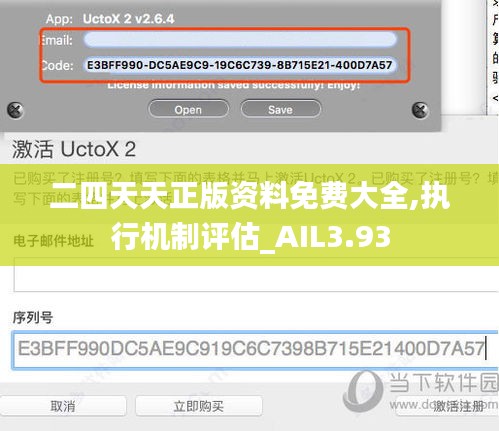Click the right screw icon in keygen panel
This screenshot has height=431, width=499.
[420, 110]
